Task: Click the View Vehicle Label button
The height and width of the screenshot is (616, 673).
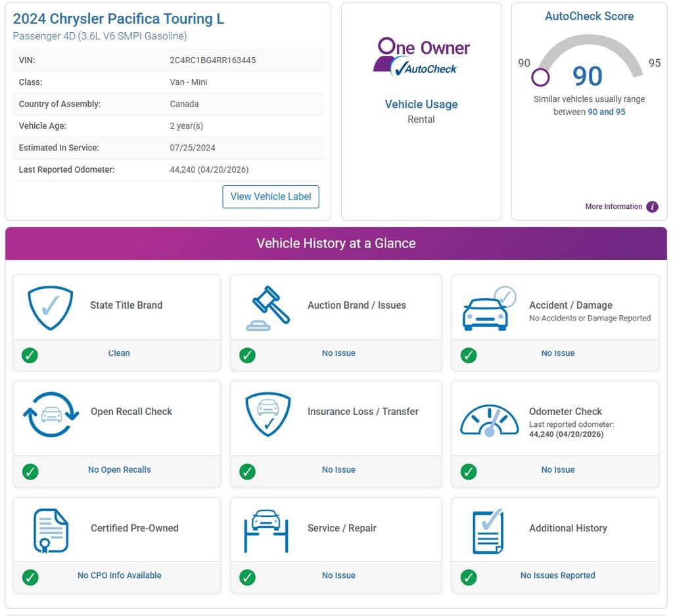Action: click(x=270, y=197)
